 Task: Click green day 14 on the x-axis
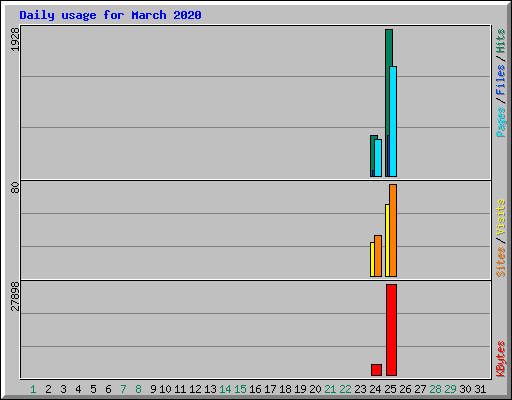[x=225, y=389]
